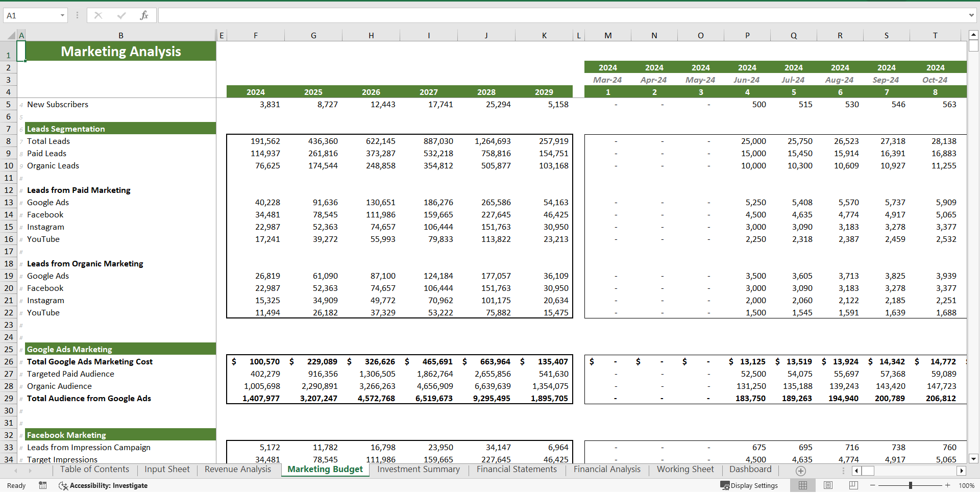Click the Marketing Analysis title cell
The image size is (980, 493).
[x=121, y=52]
